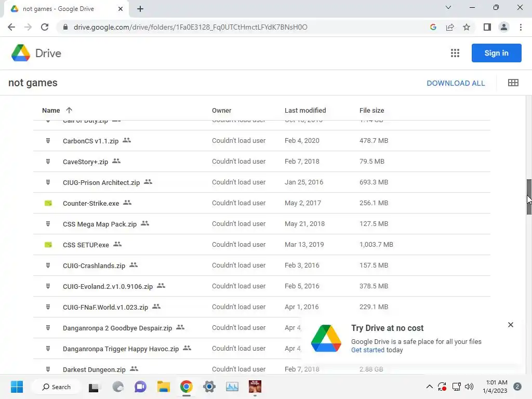The width and height of the screenshot is (532, 399).
Task: Click zip icon of Darkest Dungeon.zip
Action: tap(48, 369)
